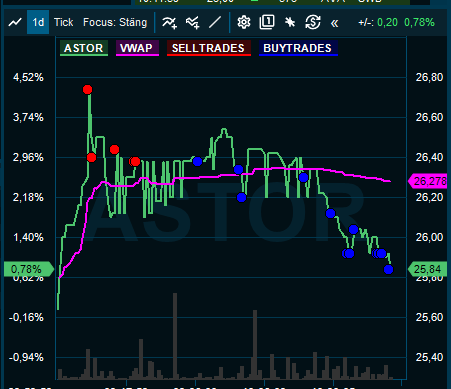Add indicator with wavy line plus icon
Screen dimensions: 451x389
point(169,23)
